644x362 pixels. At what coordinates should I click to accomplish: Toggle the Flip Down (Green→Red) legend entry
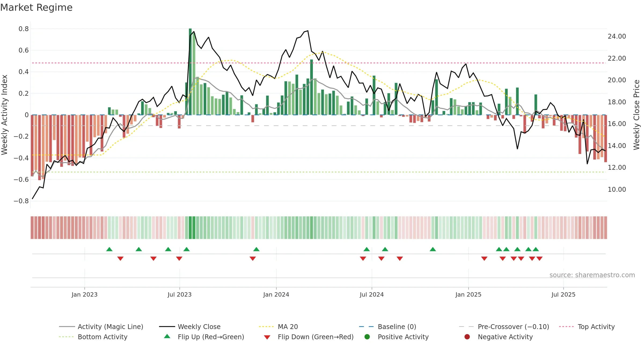(309, 337)
